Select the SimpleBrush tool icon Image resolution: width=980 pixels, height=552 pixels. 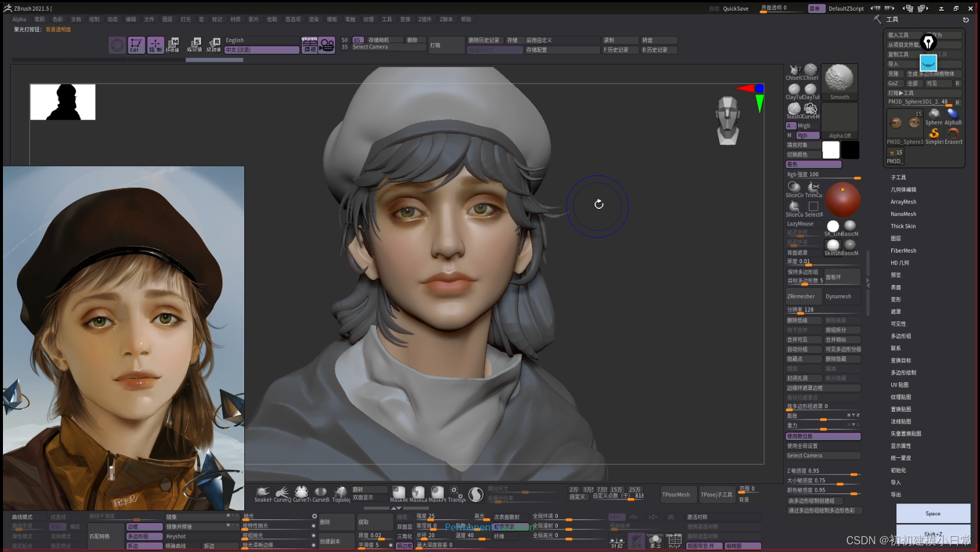click(x=934, y=135)
